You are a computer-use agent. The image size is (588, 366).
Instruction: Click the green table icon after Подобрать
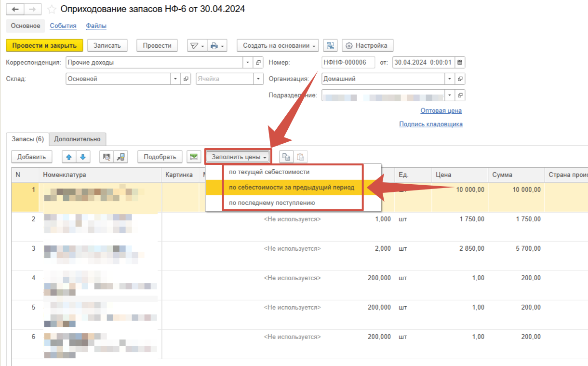[x=194, y=157]
